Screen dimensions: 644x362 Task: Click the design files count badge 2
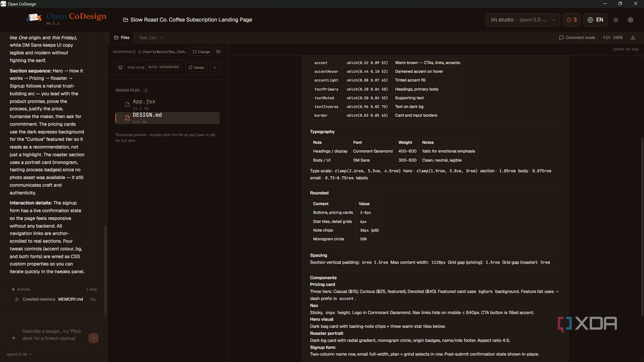pyautogui.click(x=146, y=90)
